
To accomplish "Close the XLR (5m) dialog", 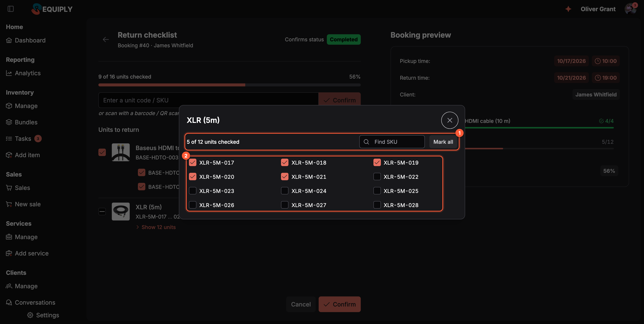I will point(449,120).
